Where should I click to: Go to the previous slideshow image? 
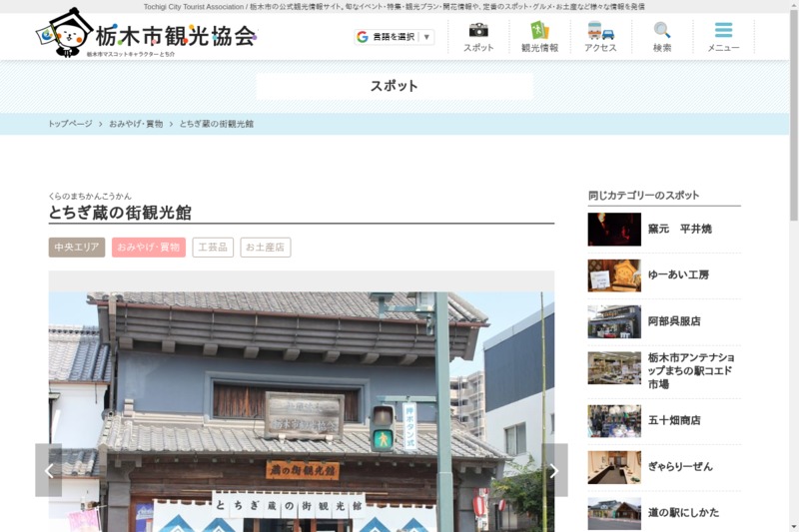click(x=49, y=470)
